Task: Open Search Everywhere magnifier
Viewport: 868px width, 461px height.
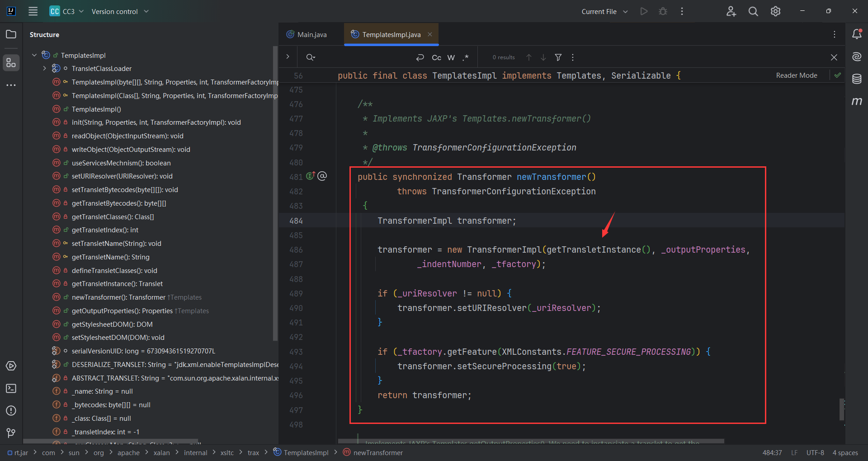Action: (753, 11)
